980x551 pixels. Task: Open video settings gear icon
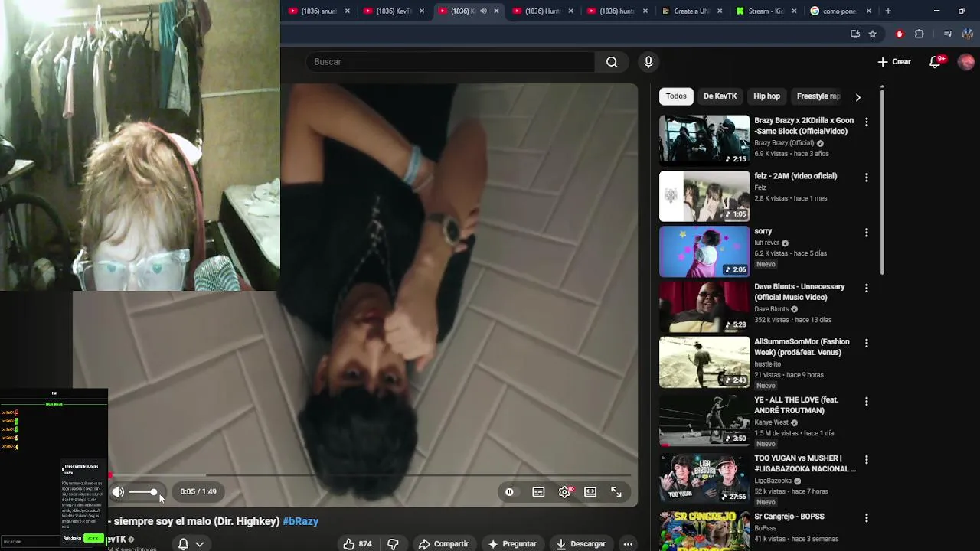(x=565, y=492)
